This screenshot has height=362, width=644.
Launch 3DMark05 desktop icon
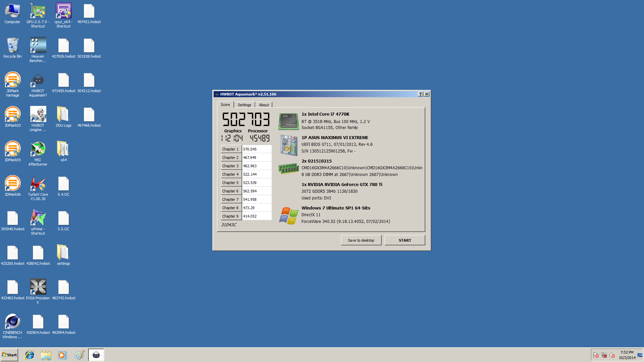12,152
